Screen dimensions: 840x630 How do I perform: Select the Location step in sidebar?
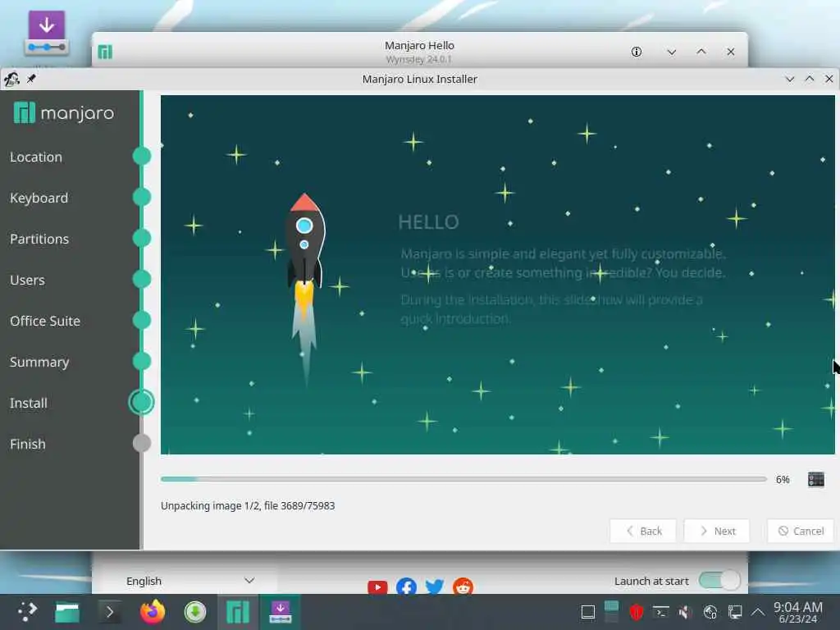click(x=36, y=157)
